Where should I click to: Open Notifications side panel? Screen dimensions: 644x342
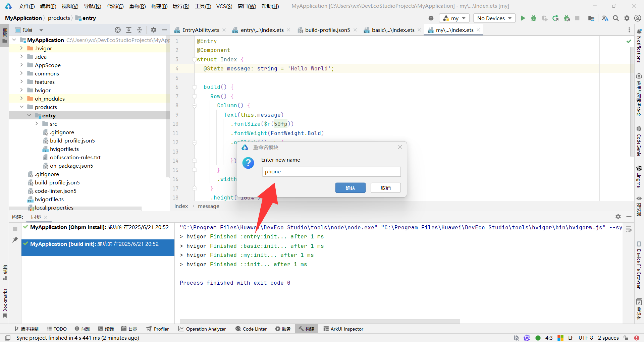coord(639,46)
